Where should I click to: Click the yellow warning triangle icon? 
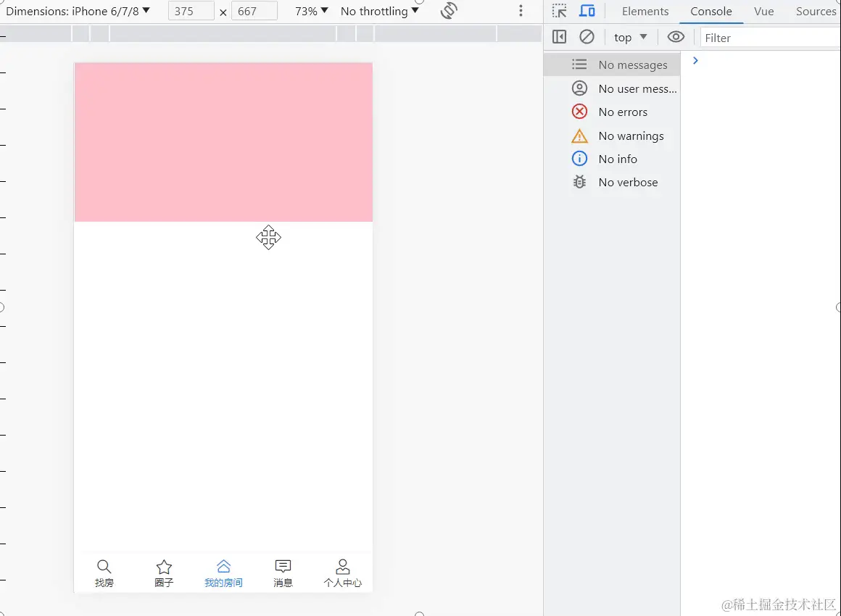(579, 136)
